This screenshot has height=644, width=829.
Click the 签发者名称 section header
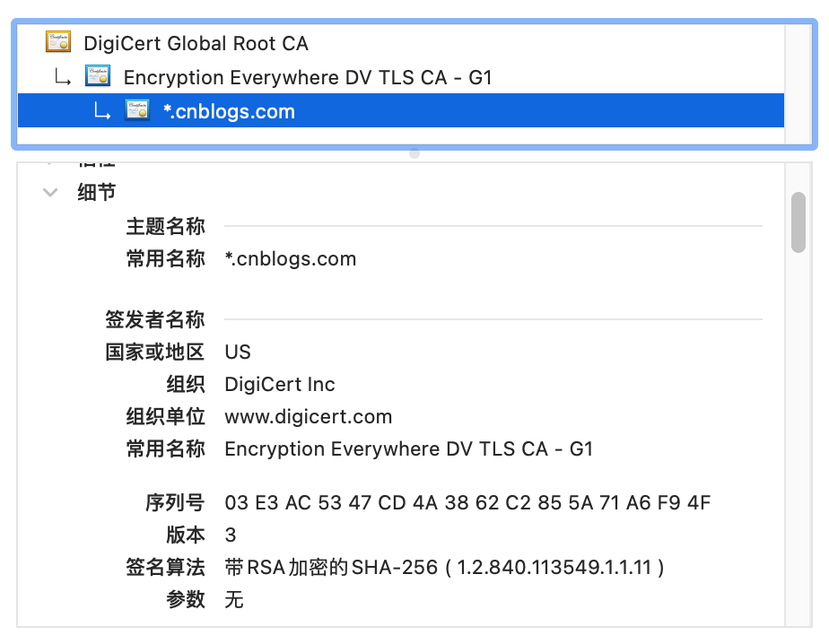tap(154, 320)
